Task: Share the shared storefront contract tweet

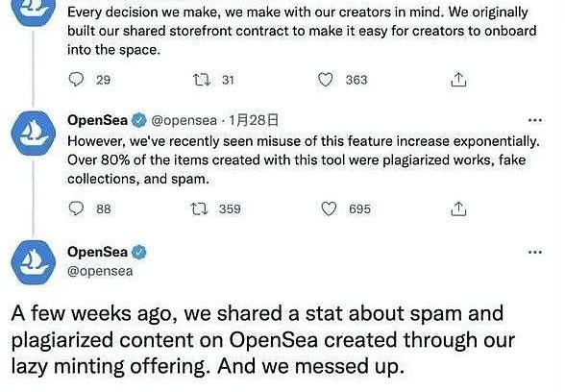Action: [x=458, y=80]
